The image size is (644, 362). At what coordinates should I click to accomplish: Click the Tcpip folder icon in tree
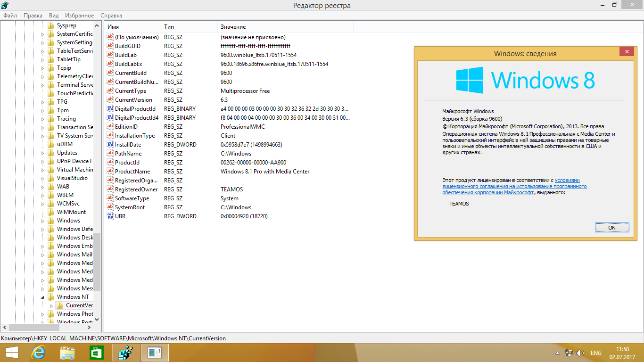coord(51,68)
